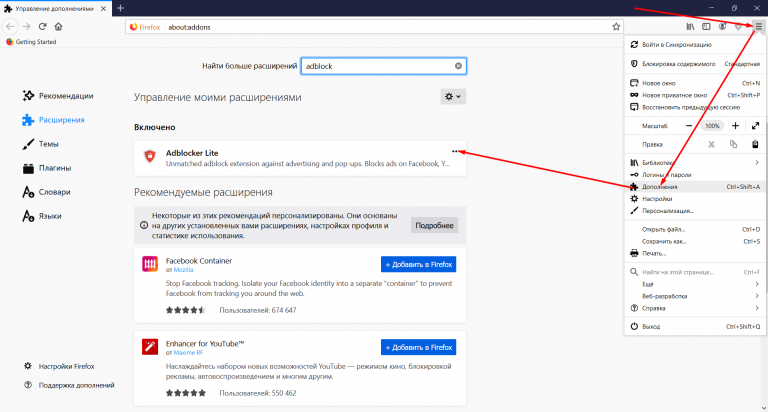Viewport: 768px width, 412px height.
Task: Open Логины и пароли
Action: 695,175
